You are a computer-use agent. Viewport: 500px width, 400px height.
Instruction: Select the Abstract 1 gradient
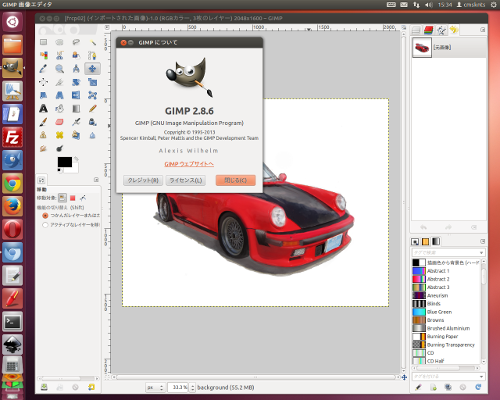pyautogui.click(x=446, y=271)
